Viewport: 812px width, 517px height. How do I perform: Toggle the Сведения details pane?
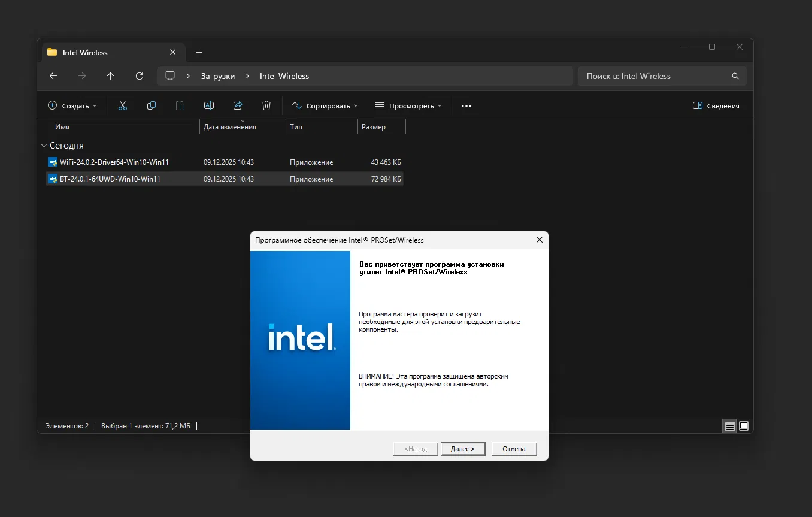(x=716, y=105)
